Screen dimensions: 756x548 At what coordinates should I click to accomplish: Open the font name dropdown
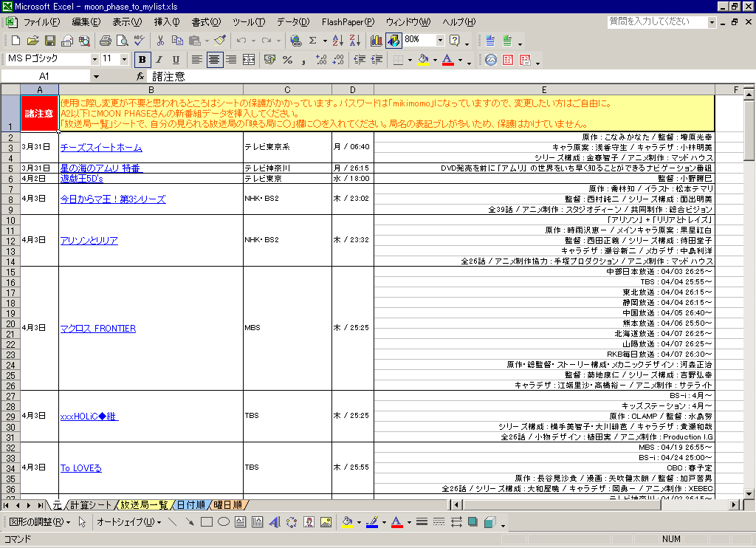(x=94, y=60)
